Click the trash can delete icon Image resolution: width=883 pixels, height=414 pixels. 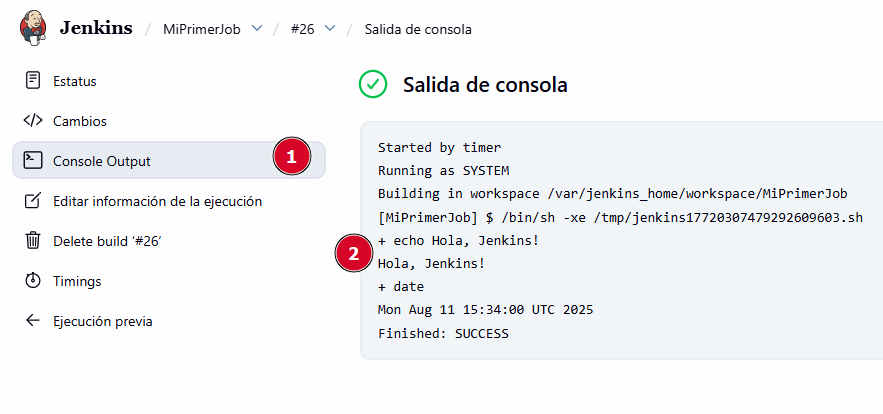[33, 241]
